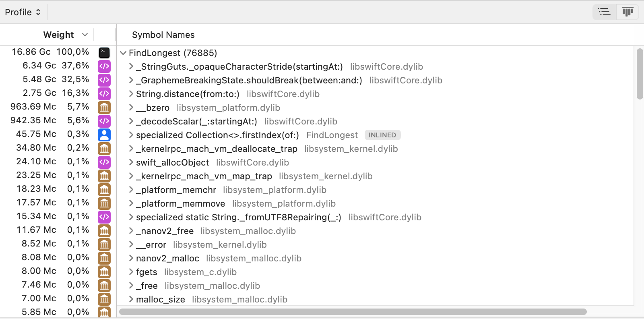Switch to the call tree list view
This screenshot has height=319, width=644.
click(604, 12)
